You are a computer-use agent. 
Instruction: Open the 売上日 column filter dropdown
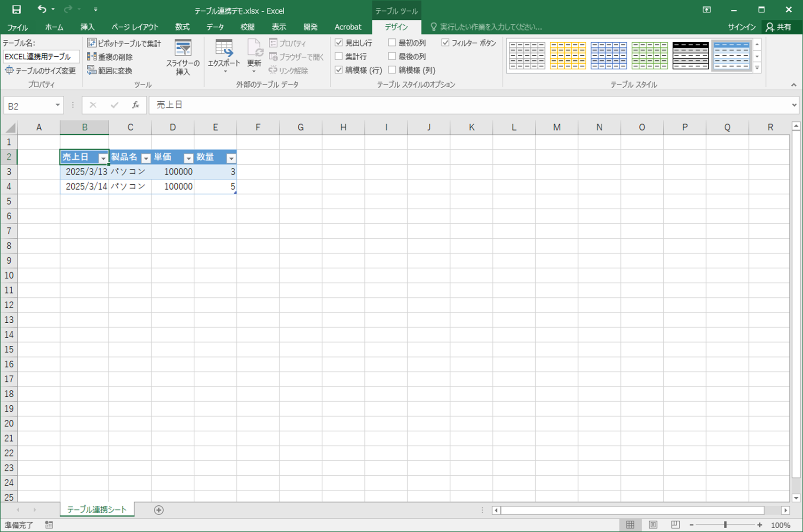(103, 158)
